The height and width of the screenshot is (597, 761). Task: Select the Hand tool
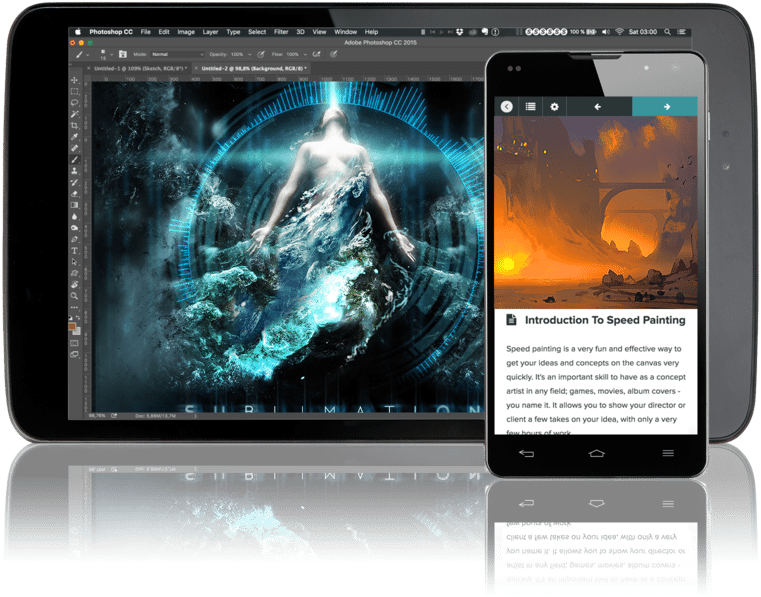coord(74,284)
